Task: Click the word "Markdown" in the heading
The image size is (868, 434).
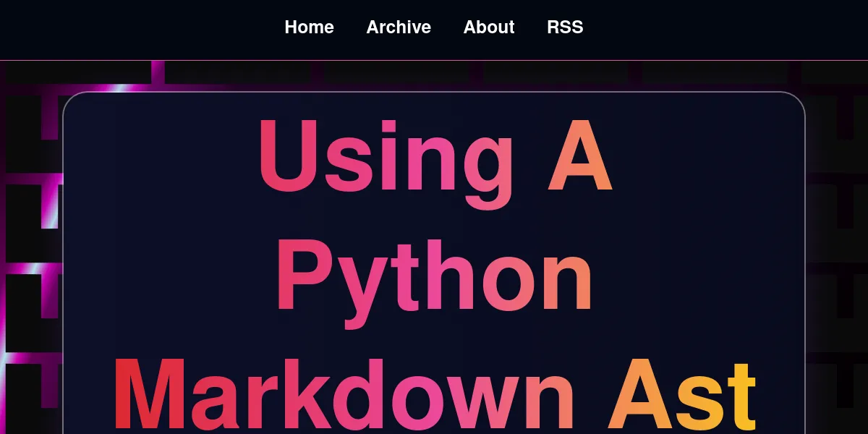Action: (x=344, y=398)
